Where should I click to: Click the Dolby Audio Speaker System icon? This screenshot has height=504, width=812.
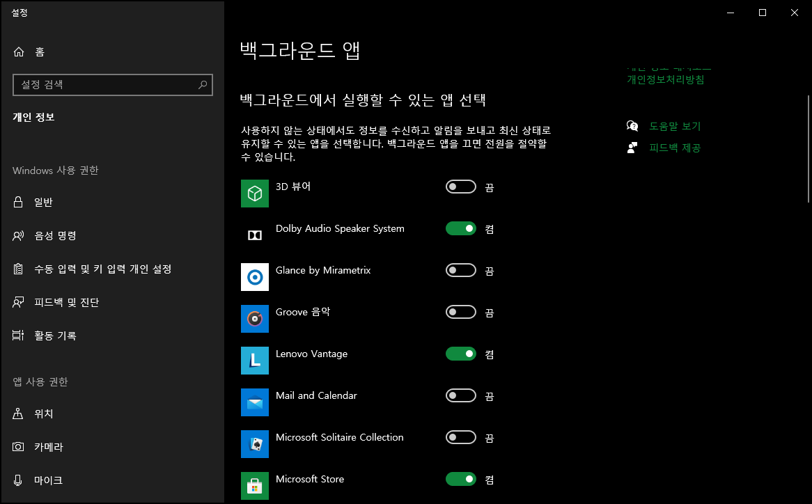255,235
